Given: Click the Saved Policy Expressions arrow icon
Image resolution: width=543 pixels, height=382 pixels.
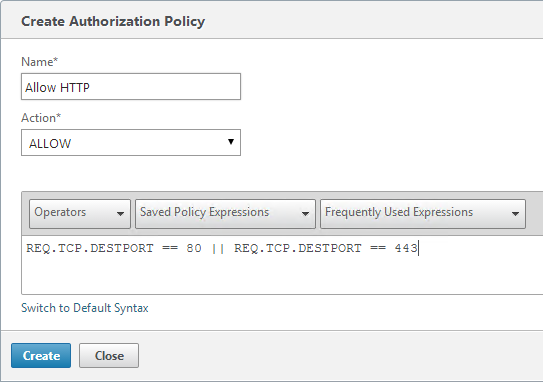Looking at the screenshot, I should [305, 214].
